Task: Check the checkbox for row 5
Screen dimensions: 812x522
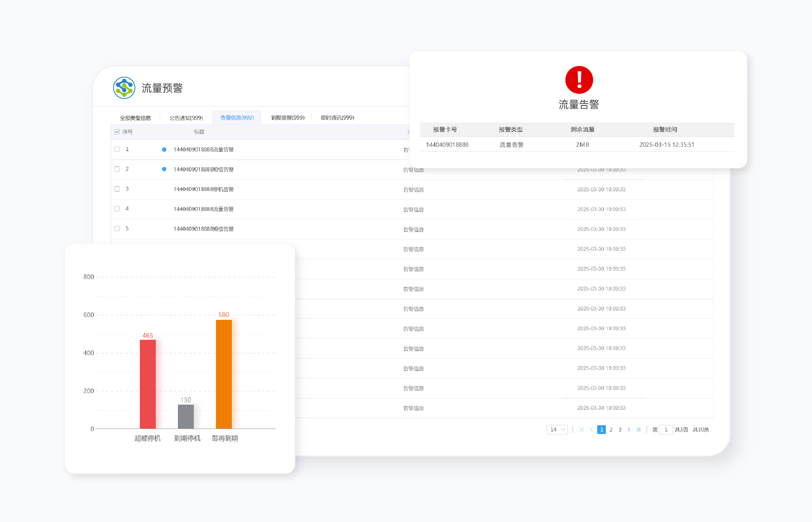Action: [117, 229]
